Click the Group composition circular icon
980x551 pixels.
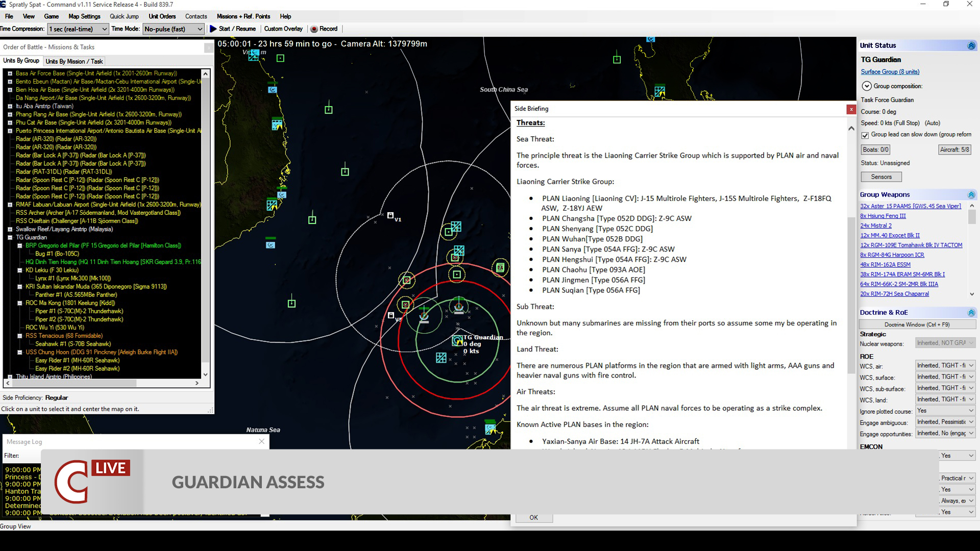coord(867,86)
